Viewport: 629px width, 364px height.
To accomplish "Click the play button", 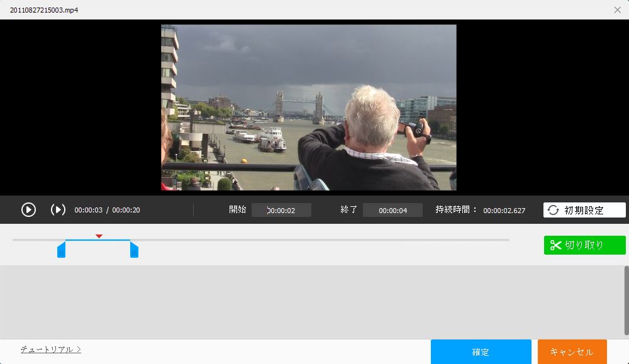I will coord(28,210).
